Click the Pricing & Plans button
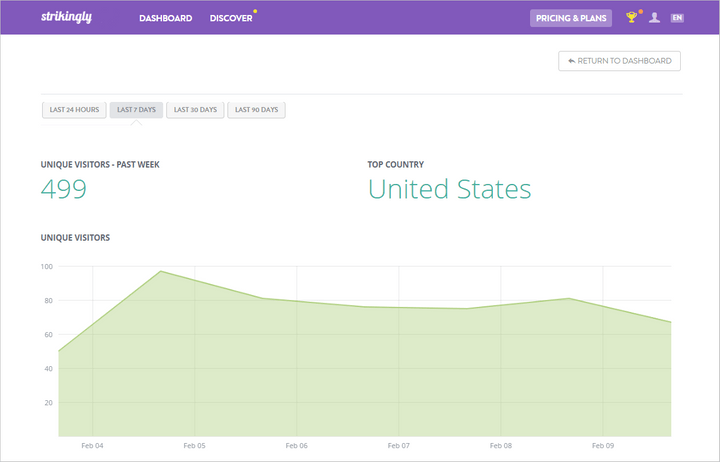720x462 pixels. [x=570, y=18]
